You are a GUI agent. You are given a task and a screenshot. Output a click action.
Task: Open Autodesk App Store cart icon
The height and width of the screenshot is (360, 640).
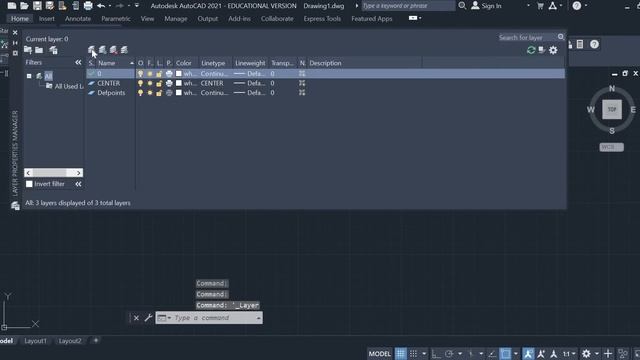click(540, 6)
